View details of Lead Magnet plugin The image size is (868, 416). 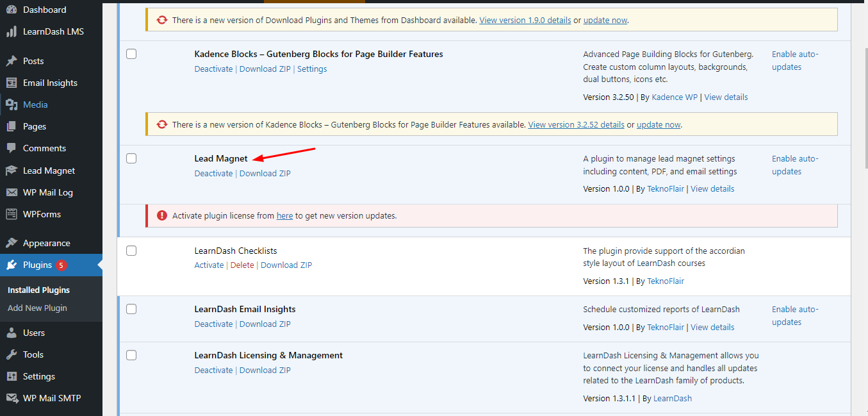712,188
